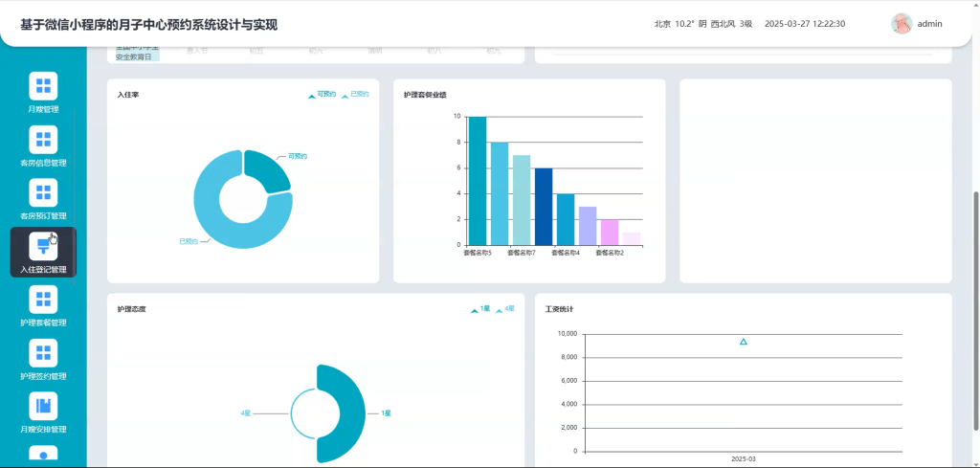Click the 护理套餐业绩 chart title
Viewport: 980px width, 468px height.
click(425, 95)
